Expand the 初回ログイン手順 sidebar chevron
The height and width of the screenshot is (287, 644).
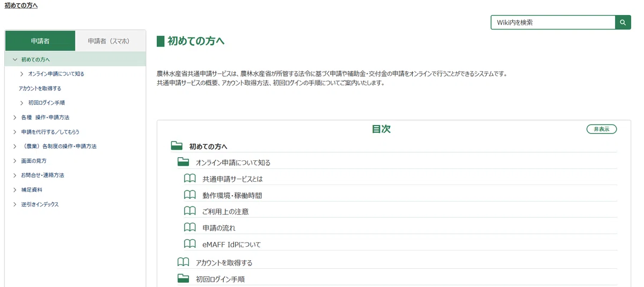tap(21, 102)
